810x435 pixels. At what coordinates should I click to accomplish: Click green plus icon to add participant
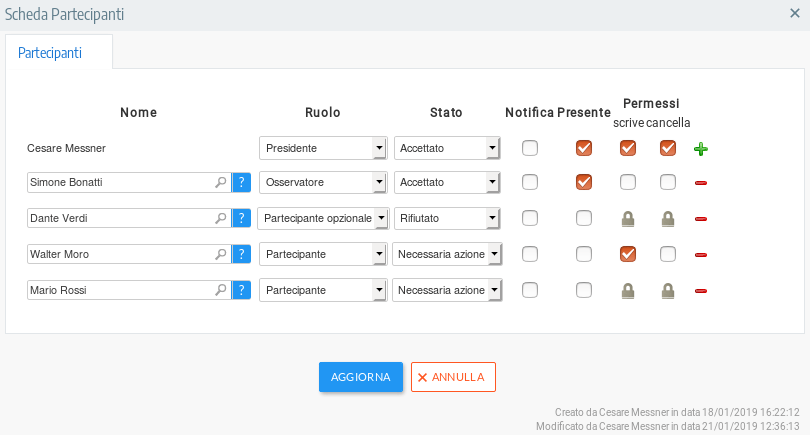click(701, 149)
